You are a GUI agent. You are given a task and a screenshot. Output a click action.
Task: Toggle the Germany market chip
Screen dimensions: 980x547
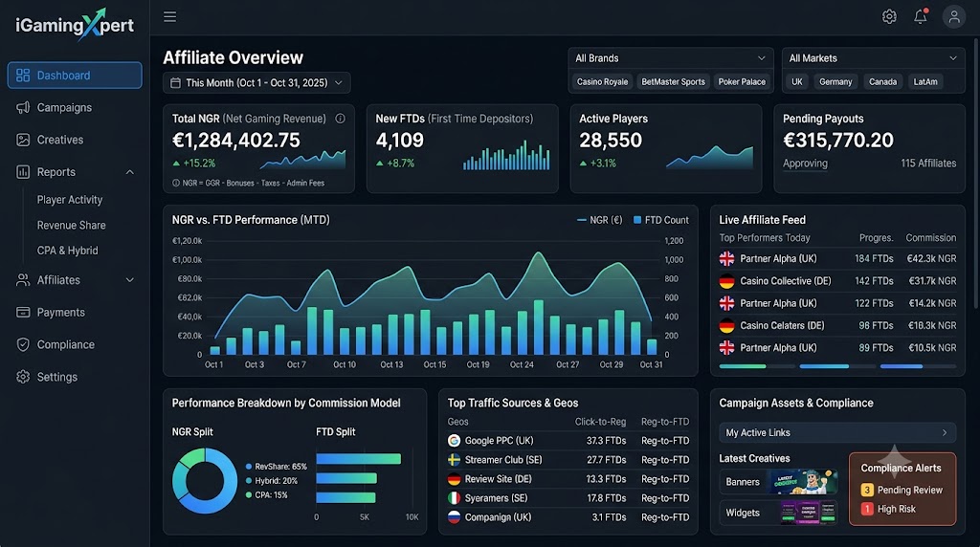click(835, 82)
